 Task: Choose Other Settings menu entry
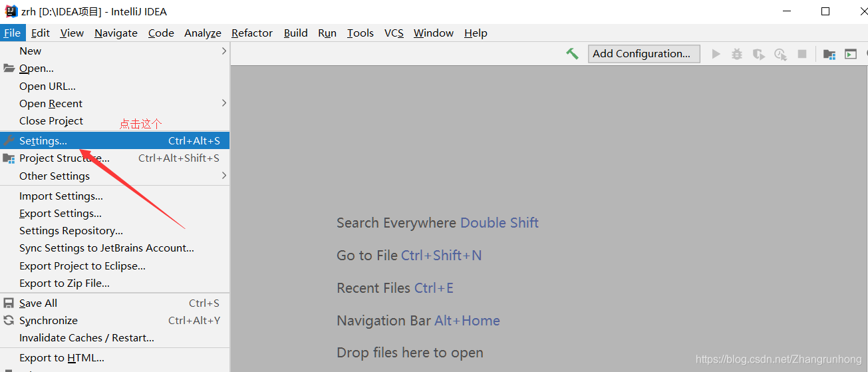115,176
